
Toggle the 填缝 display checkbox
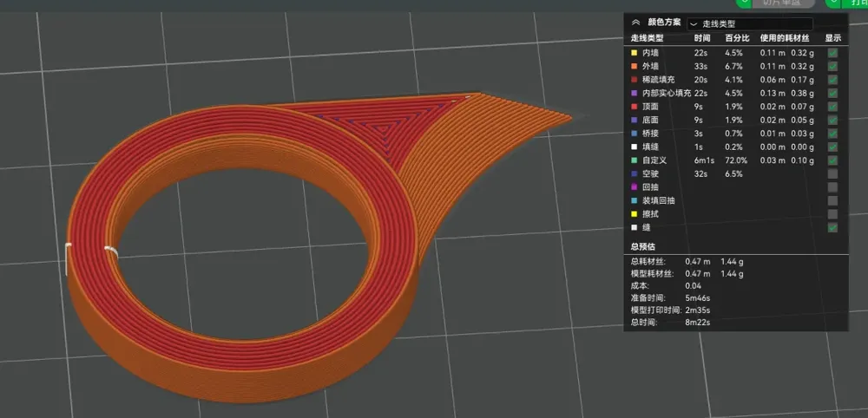[x=832, y=147]
